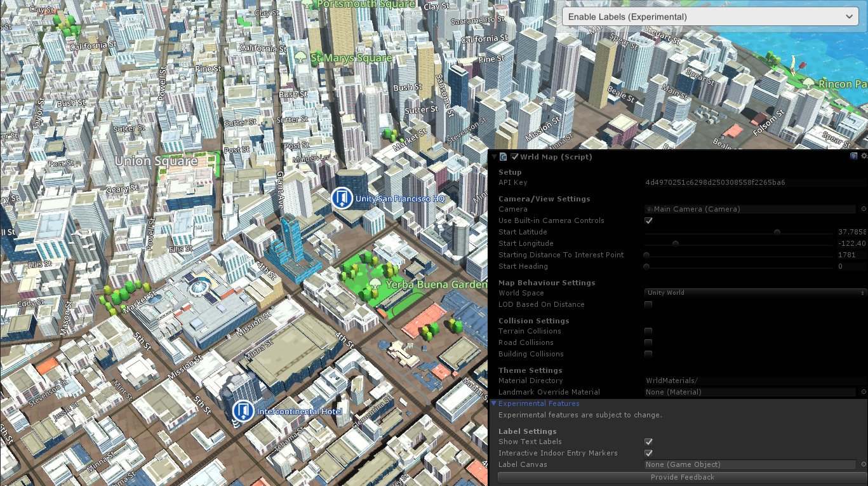Image resolution: width=868 pixels, height=486 pixels.
Task: Click the Unity San Francisco HQ label text
Action: tap(400, 199)
